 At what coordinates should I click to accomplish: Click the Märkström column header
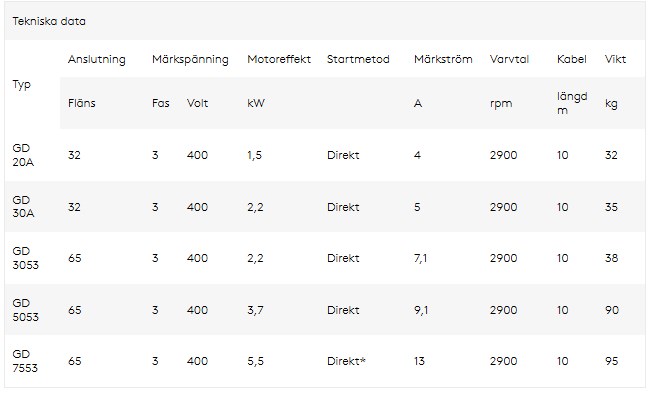[x=442, y=60]
